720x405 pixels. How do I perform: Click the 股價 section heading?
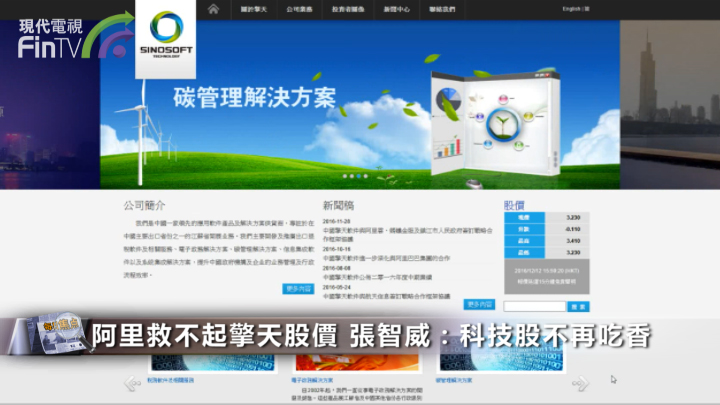click(514, 205)
